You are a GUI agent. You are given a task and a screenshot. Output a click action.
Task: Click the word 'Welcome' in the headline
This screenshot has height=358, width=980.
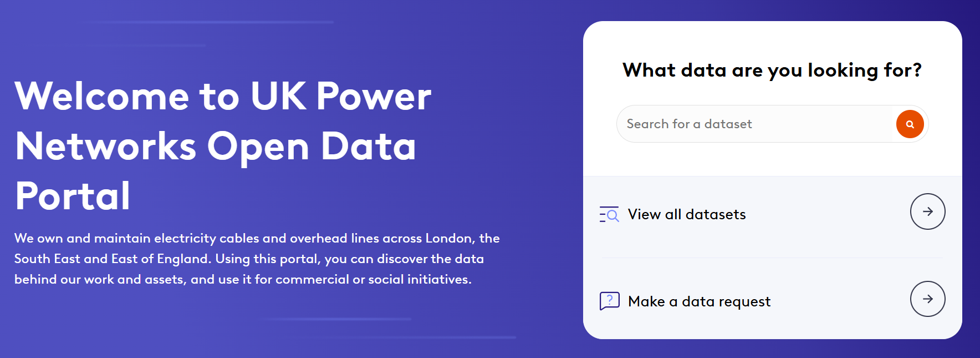tap(102, 97)
